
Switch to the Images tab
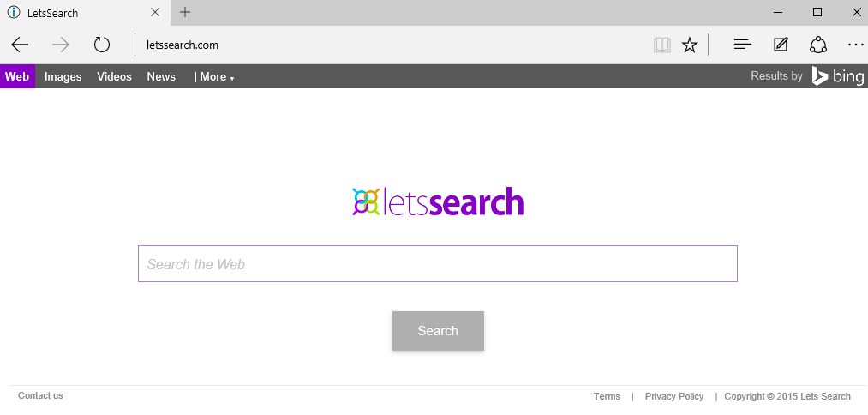[x=63, y=77]
